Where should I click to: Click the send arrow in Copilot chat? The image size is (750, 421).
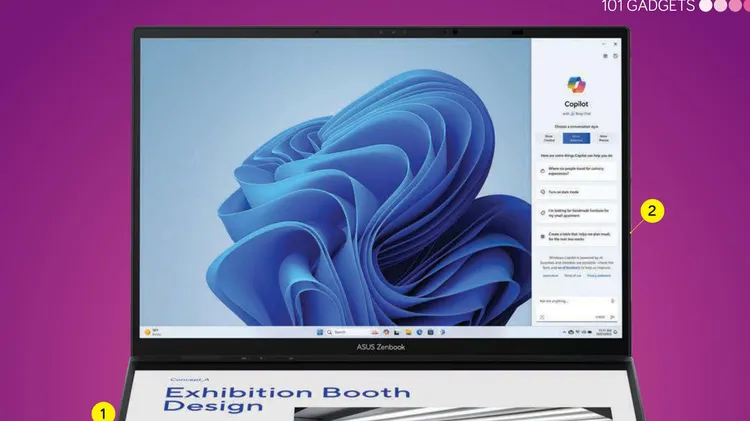click(613, 317)
